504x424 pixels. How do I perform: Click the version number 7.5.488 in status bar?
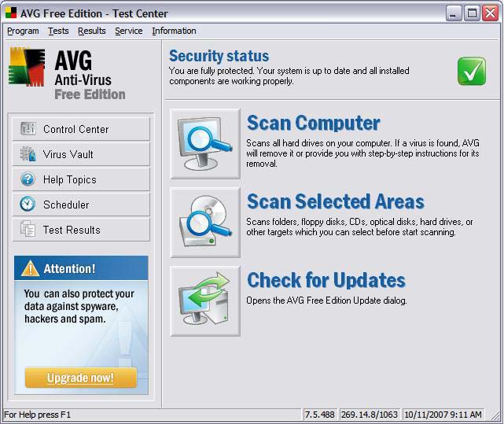[x=319, y=415]
